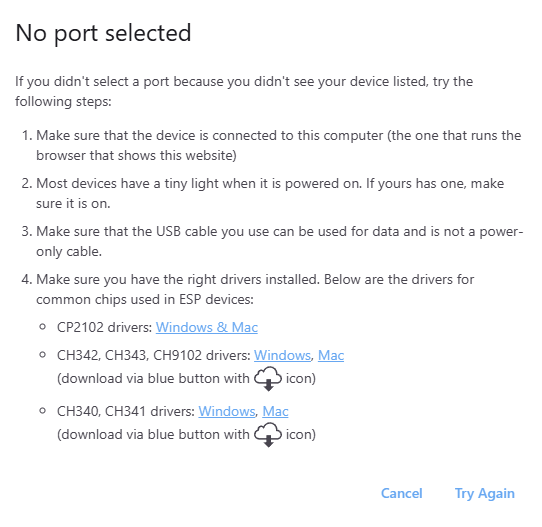Click the Try Again button
Screen dimensions: 542x527
[x=485, y=493]
